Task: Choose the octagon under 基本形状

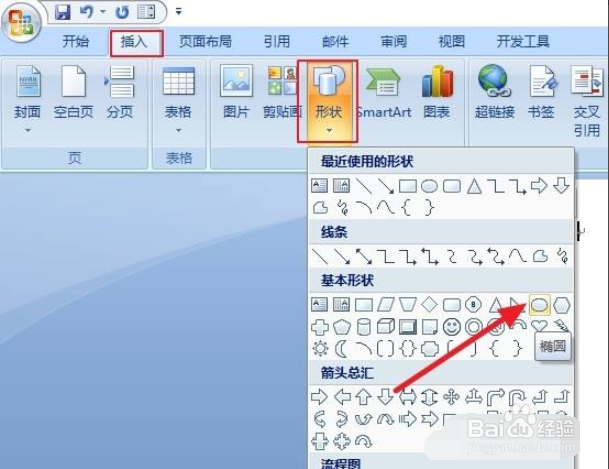Action: 473,305
